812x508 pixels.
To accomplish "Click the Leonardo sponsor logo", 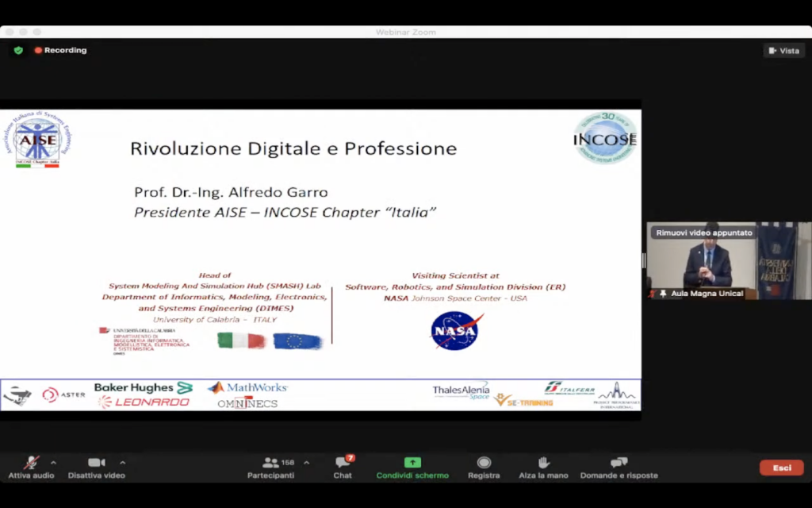I will coord(144,402).
